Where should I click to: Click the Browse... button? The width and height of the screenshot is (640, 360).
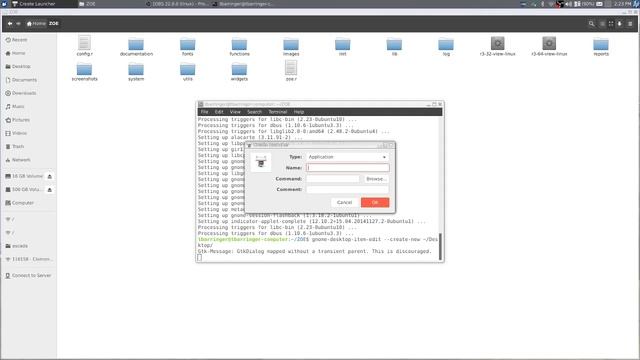[376, 179]
